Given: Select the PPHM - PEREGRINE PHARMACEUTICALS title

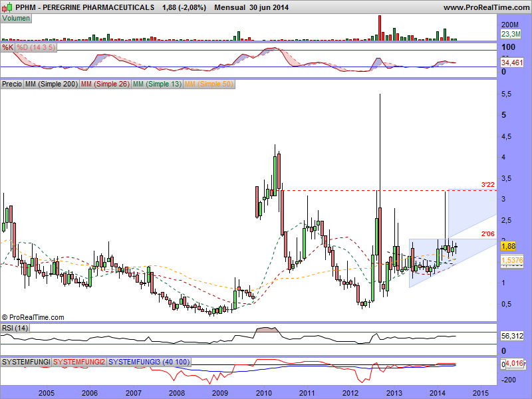Looking at the screenshot, I should click(x=85, y=7).
